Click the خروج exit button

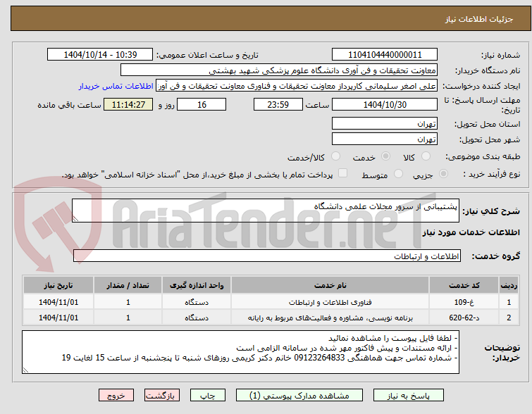click(116, 396)
